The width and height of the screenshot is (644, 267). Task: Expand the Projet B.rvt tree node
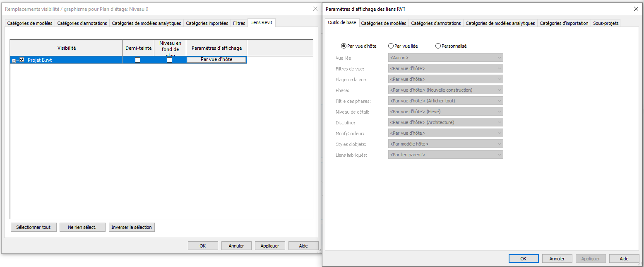14,61
